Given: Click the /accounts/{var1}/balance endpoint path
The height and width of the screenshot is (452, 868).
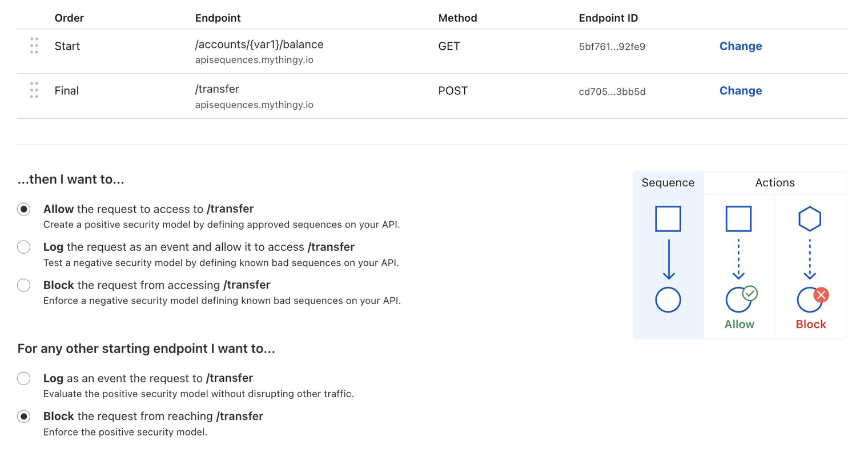Looking at the screenshot, I should [x=259, y=45].
